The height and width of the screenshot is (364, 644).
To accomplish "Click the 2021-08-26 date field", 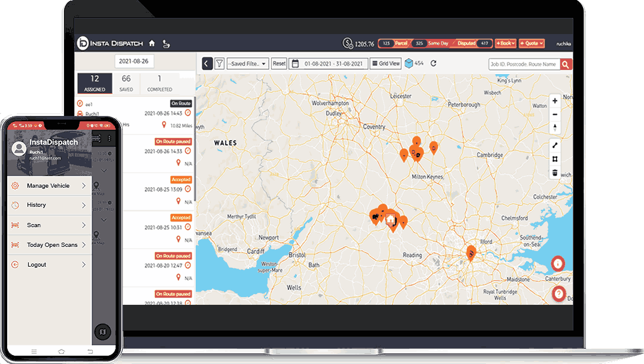I will 134,61.
